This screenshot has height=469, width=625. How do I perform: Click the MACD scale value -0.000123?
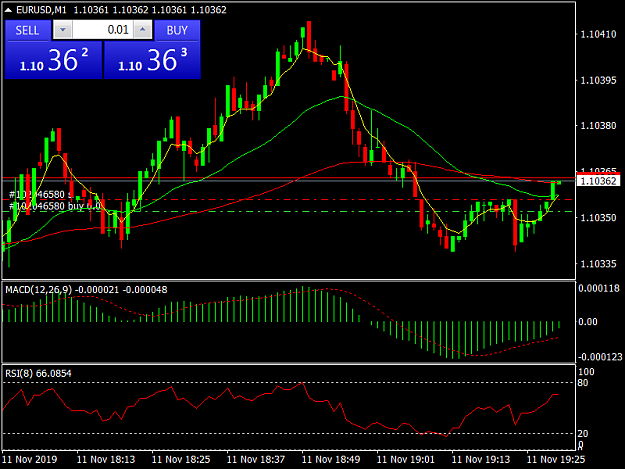(x=599, y=357)
